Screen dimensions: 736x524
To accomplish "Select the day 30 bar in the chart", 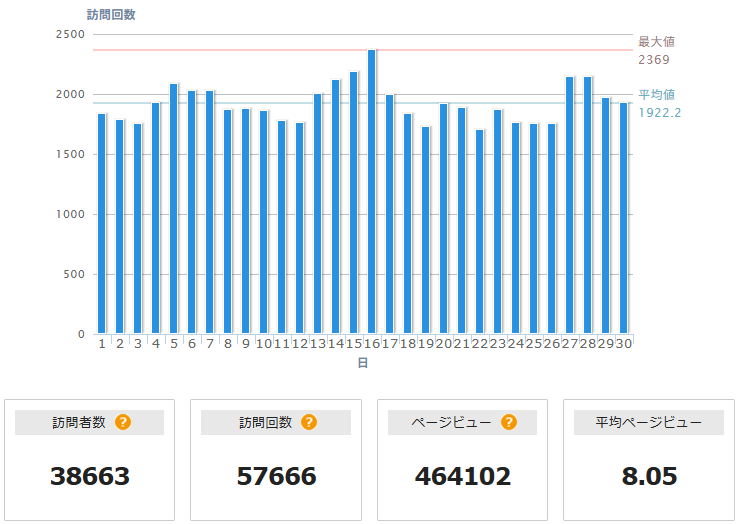I will (624, 218).
